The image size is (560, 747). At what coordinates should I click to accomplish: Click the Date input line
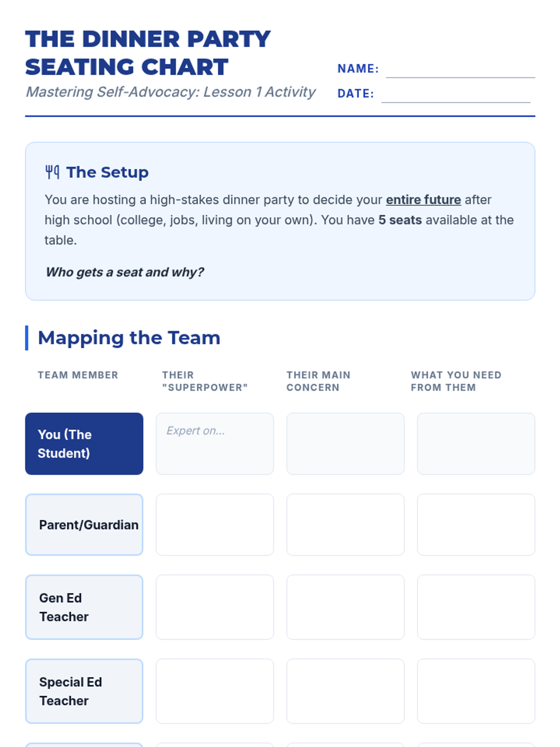coord(455,95)
